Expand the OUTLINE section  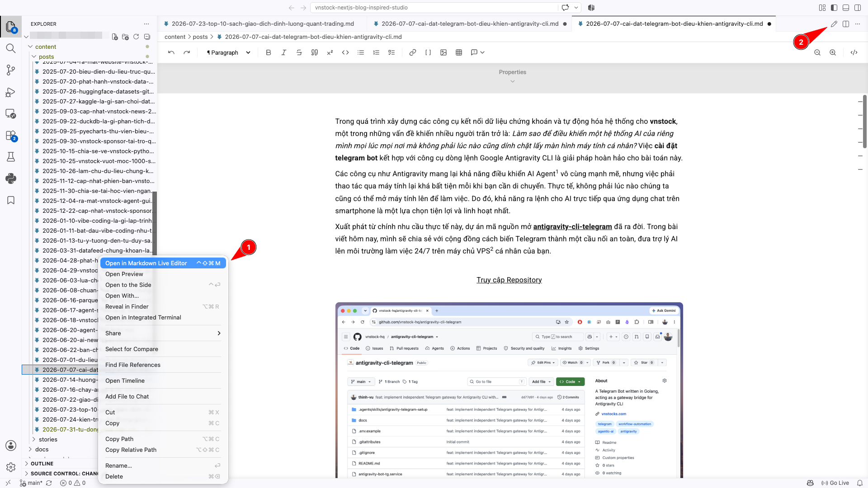pyautogui.click(x=42, y=464)
